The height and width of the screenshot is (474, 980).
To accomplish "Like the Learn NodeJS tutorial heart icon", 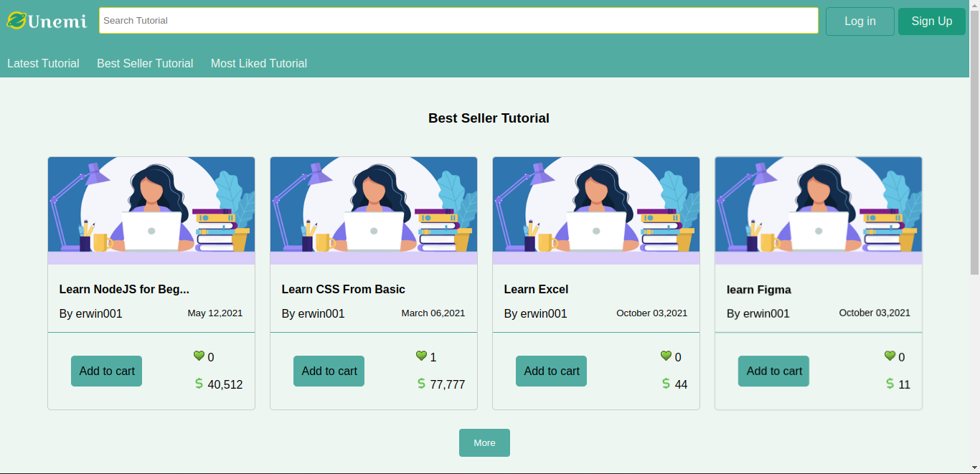I will 199,356.
